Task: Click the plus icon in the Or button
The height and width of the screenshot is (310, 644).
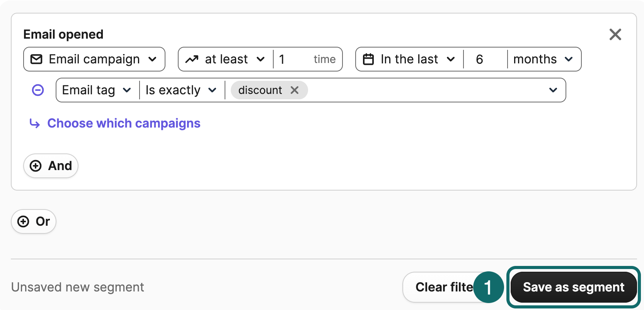Action: (23, 221)
